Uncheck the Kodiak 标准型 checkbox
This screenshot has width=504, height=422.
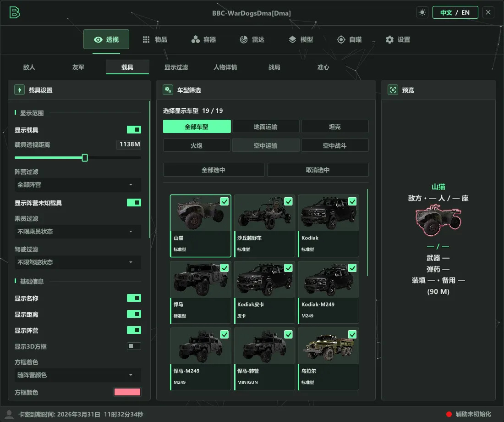coord(352,201)
